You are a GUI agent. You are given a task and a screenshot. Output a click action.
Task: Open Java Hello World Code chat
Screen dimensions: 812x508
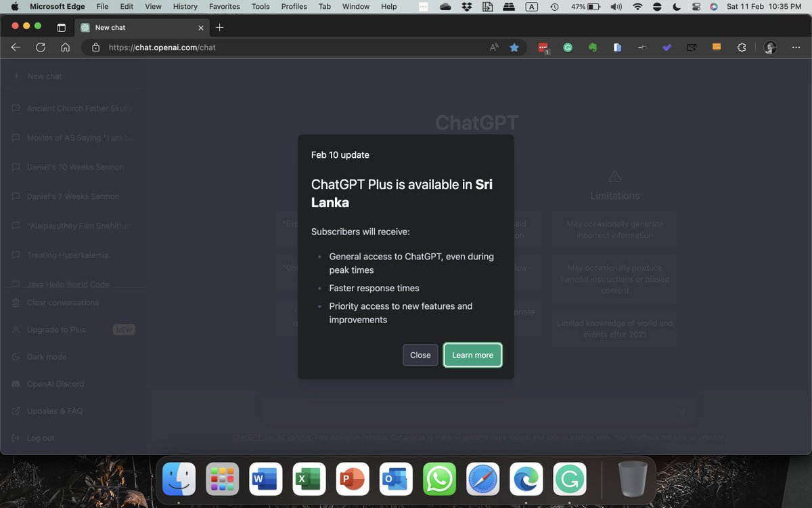point(73,284)
